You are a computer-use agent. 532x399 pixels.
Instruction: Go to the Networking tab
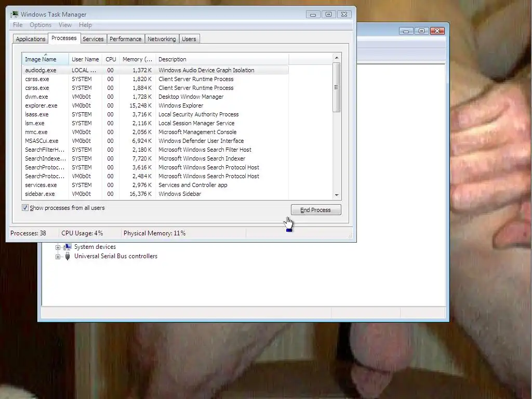(x=162, y=39)
